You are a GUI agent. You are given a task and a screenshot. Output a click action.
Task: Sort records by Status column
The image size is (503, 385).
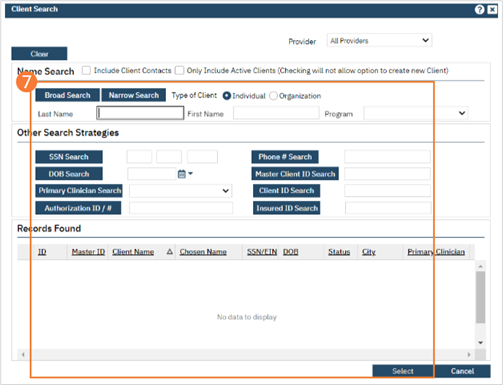pos(339,252)
